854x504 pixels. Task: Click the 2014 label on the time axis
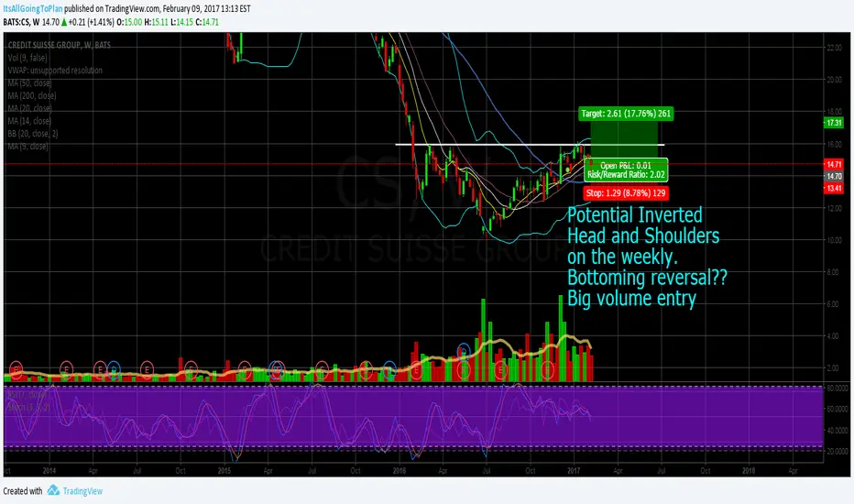(49, 470)
